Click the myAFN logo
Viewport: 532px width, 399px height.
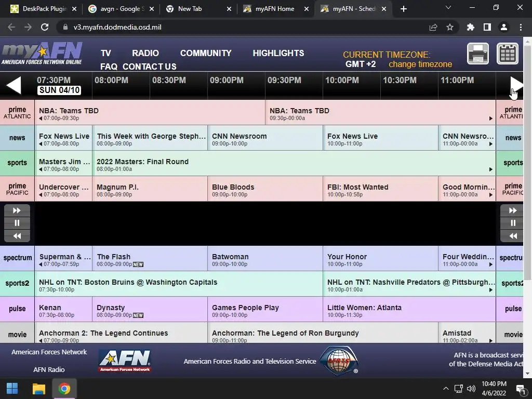click(x=42, y=54)
